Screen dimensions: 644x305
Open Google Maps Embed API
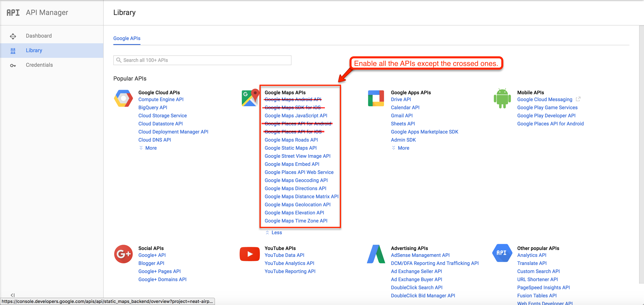click(x=292, y=164)
